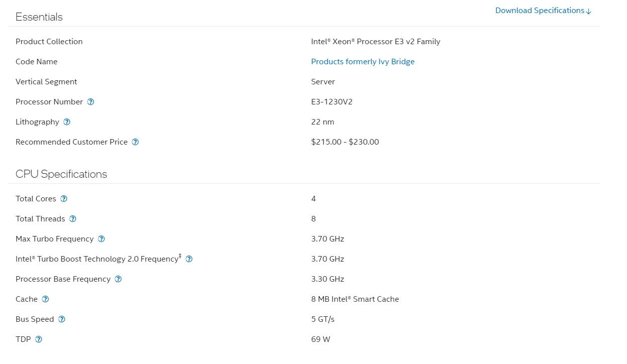627x364 pixels.
Task: Click the Total Threads info icon
Action: coord(73,219)
